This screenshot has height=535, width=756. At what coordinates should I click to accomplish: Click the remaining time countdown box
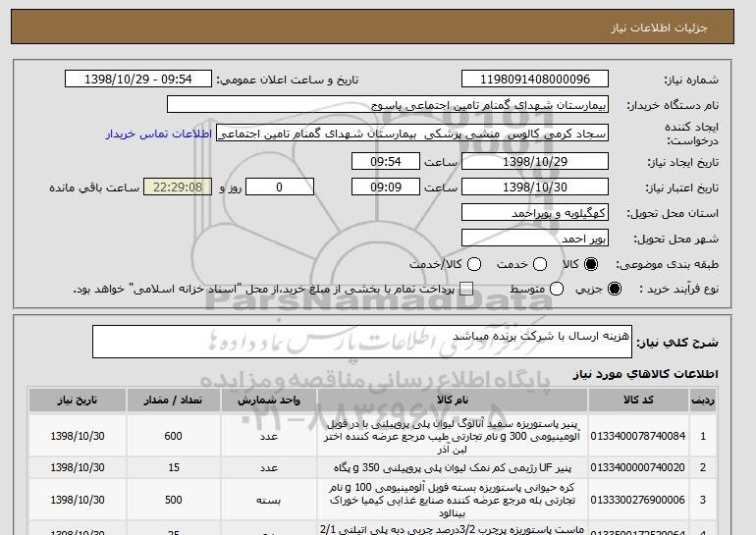click(x=177, y=187)
